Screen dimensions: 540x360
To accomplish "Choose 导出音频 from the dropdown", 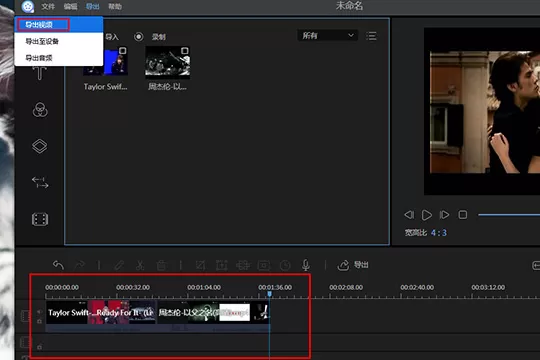I will (59, 58).
